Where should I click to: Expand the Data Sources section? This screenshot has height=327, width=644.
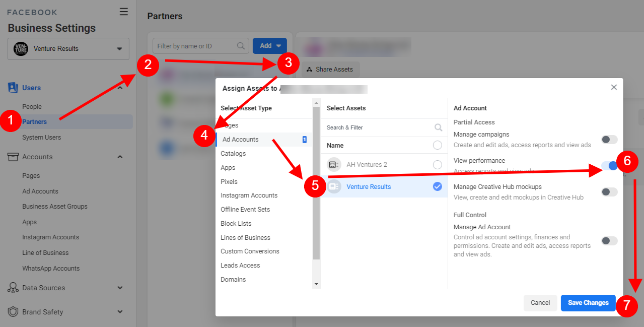click(x=120, y=288)
